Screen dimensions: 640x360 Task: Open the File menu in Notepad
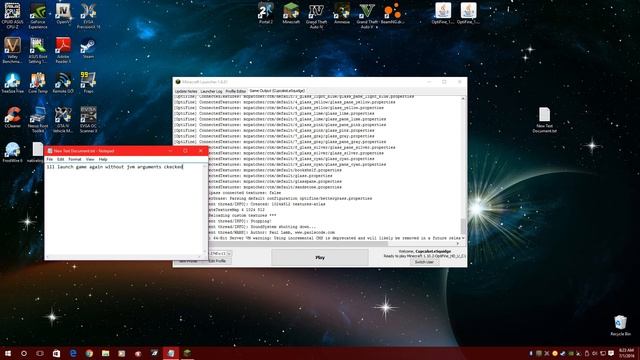49,159
